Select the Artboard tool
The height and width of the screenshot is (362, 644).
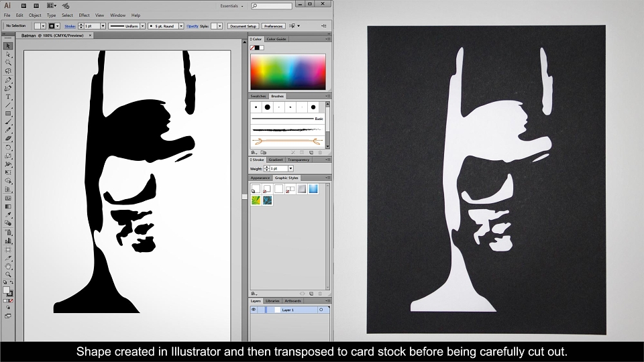pyautogui.click(x=8, y=249)
